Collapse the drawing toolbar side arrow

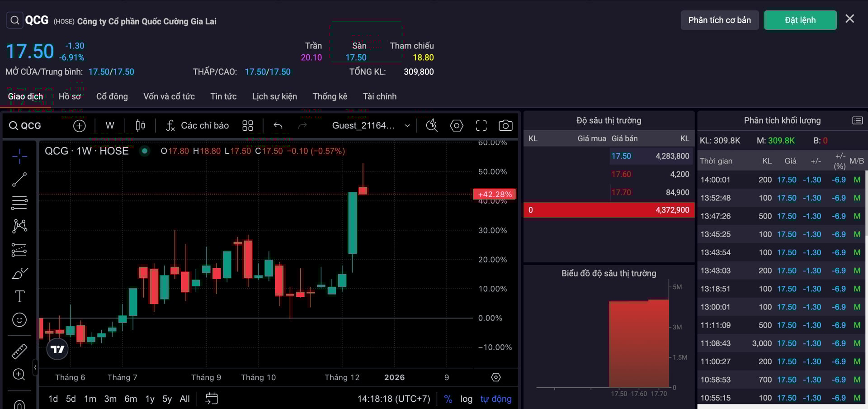coord(35,367)
